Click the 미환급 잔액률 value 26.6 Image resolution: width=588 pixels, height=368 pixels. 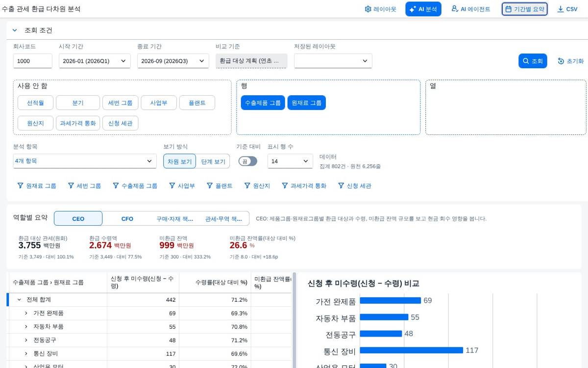pos(238,245)
